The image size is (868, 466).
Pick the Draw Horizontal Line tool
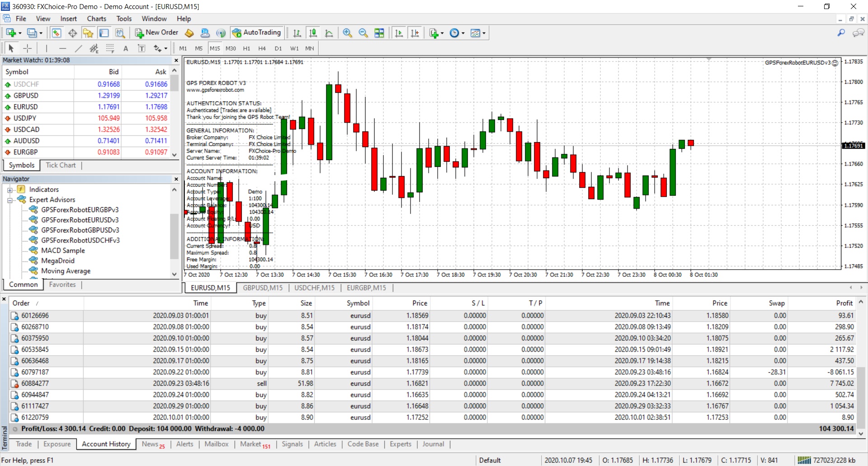pyautogui.click(x=62, y=48)
